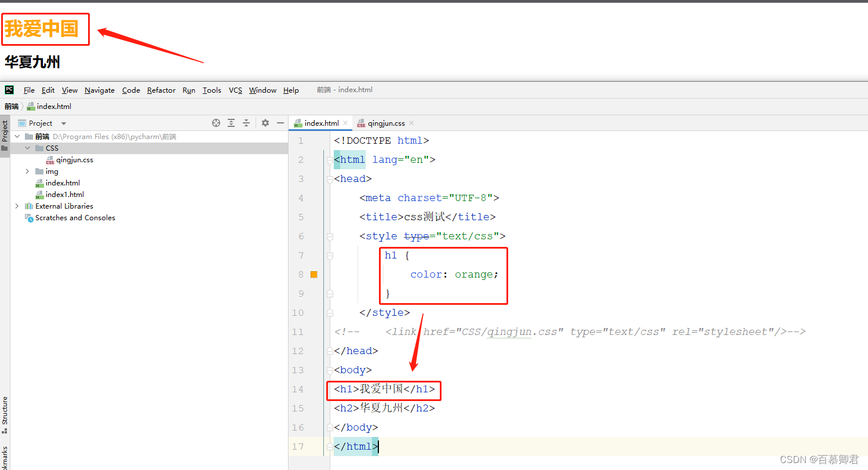
Task: Collapse the 前端 project root folder
Action: click(x=17, y=137)
